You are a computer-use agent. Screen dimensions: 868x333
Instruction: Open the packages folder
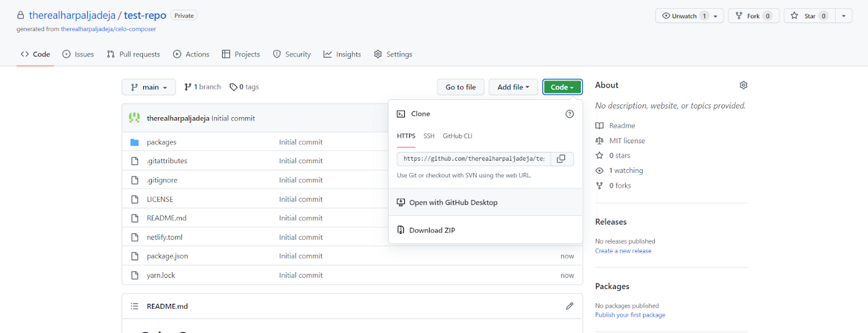pyautogui.click(x=161, y=142)
